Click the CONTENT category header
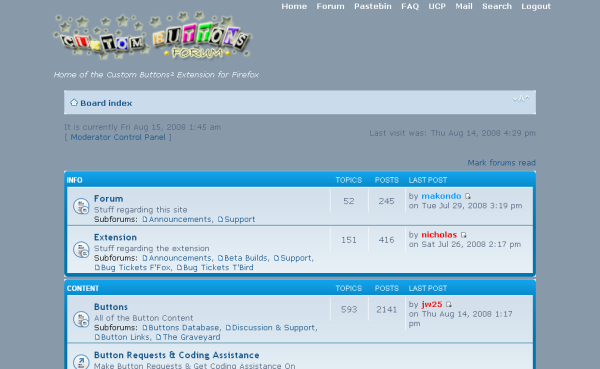The height and width of the screenshot is (369, 600). tap(83, 288)
